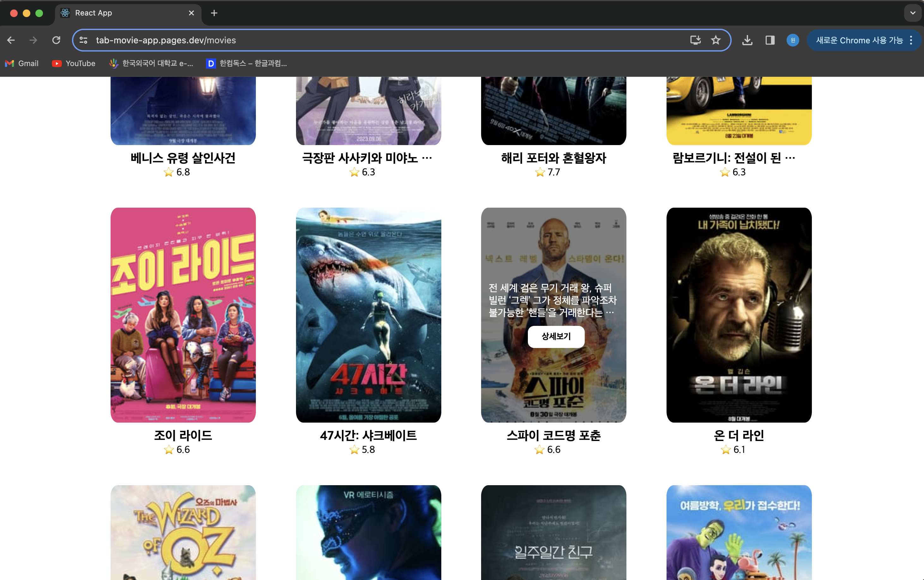Viewport: 924px width, 580px height.
Task: Click the 6.1 rating under 온 더 라인
Action: (x=739, y=449)
